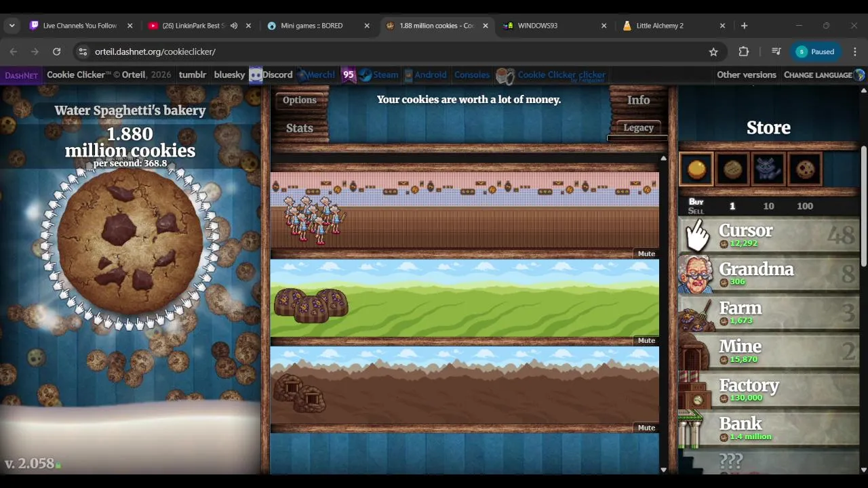View site information icon in address bar
868x488 pixels.
[82, 52]
